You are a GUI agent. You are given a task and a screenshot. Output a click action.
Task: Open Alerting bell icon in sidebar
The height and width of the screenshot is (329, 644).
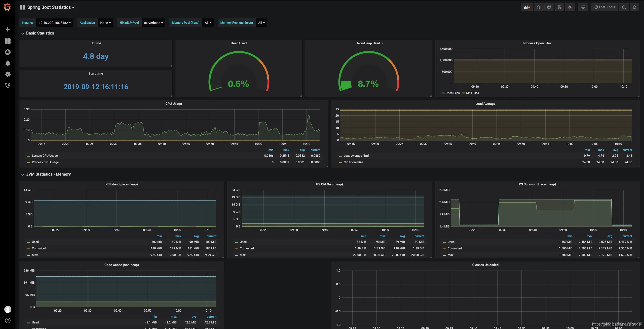coord(8,63)
